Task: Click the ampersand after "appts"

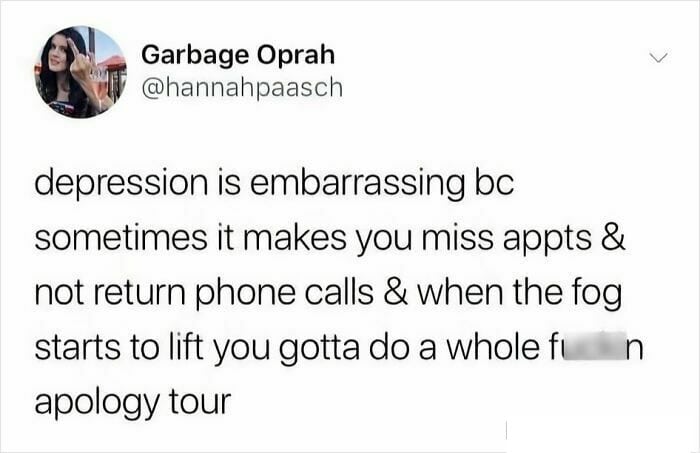Action: coord(613,238)
